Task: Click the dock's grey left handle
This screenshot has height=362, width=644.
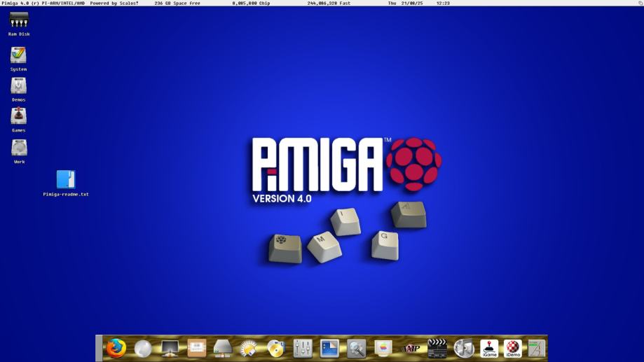Action: [x=99, y=349]
